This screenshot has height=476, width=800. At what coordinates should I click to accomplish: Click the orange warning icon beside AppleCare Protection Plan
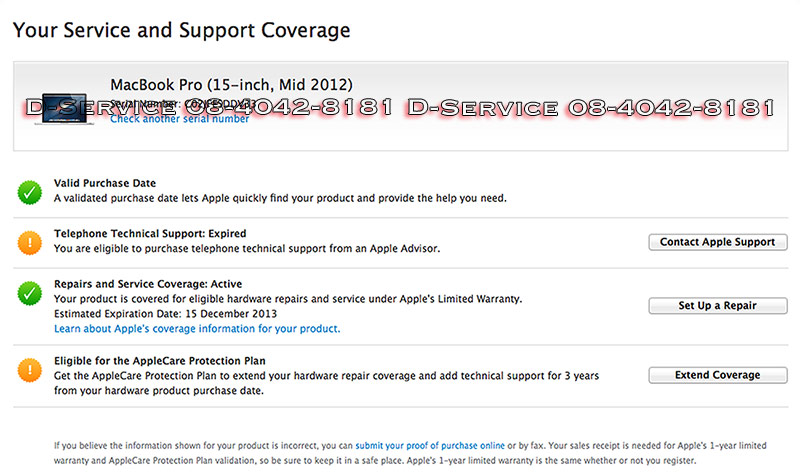[28, 369]
